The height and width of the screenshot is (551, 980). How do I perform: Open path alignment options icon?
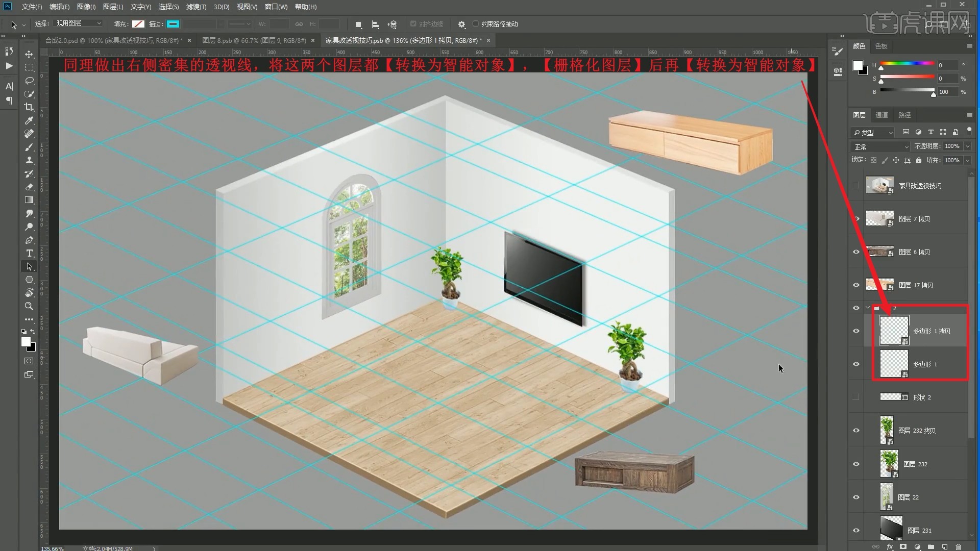pyautogui.click(x=375, y=24)
